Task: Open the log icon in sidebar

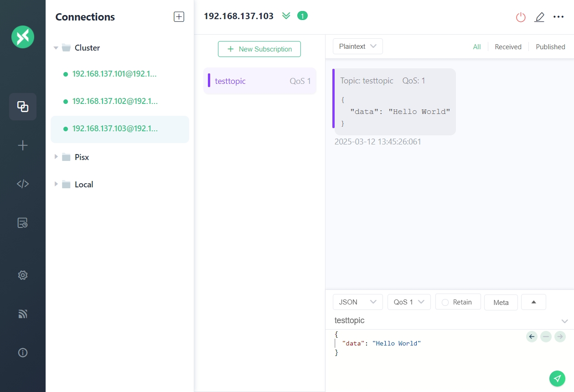Action: tap(23, 222)
